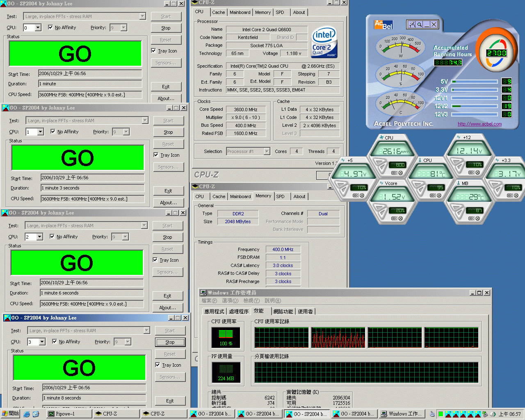Click the AcBel 12V2 level bar

(475, 106)
